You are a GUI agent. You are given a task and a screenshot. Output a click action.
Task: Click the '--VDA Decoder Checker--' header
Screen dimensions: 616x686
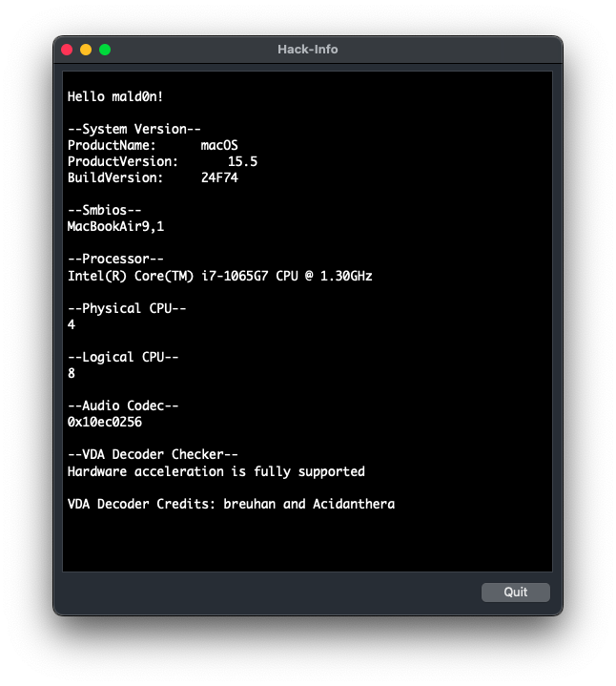pyautogui.click(x=153, y=454)
